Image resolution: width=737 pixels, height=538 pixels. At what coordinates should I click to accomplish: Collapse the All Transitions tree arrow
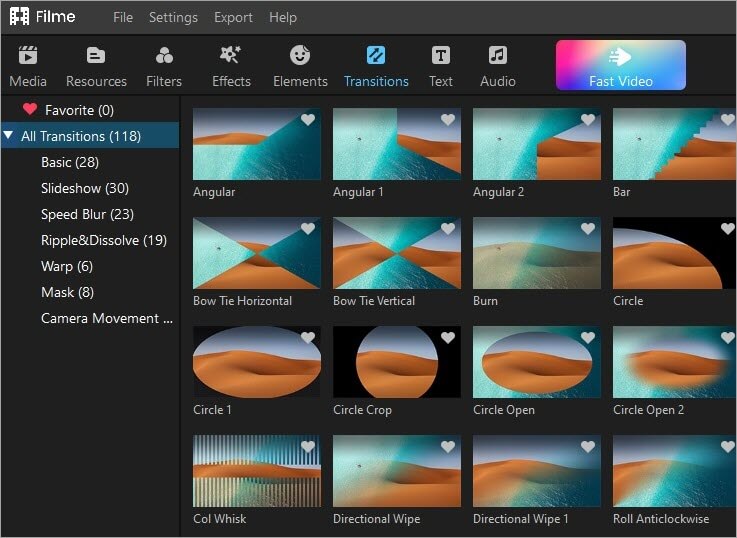click(x=9, y=136)
